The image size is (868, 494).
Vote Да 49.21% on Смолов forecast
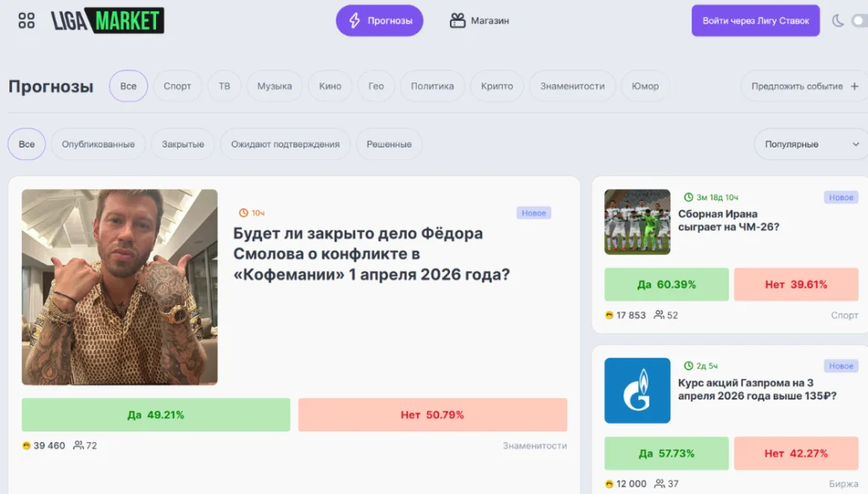[156, 415]
